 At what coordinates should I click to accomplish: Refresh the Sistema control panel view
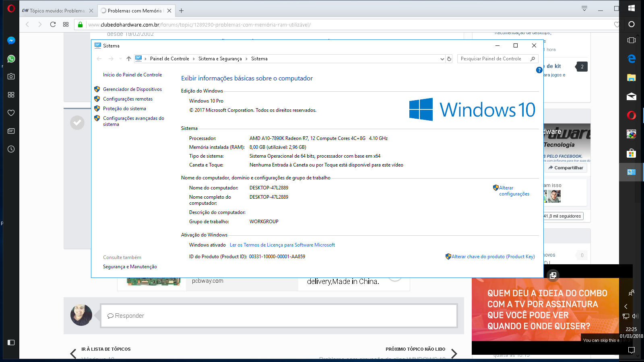click(449, 59)
